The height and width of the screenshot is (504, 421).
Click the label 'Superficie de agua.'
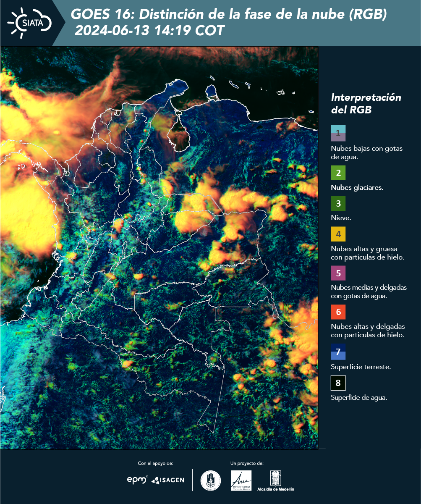tap(359, 398)
